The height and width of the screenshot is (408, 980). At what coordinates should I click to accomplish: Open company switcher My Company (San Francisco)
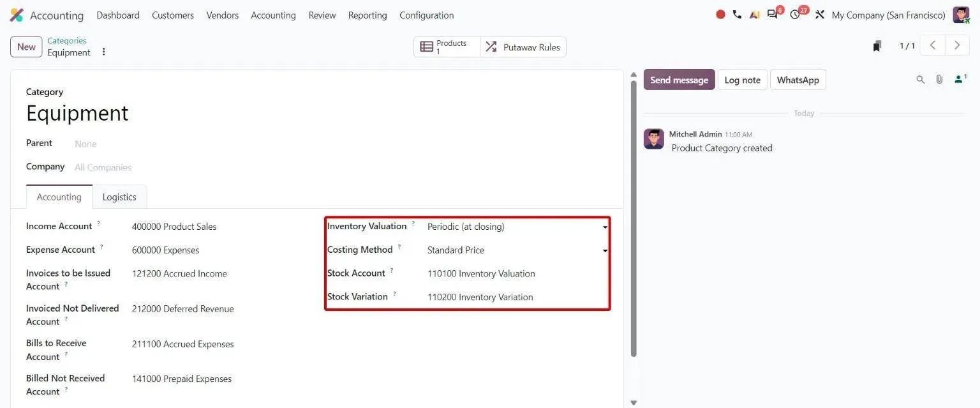point(888,15)
